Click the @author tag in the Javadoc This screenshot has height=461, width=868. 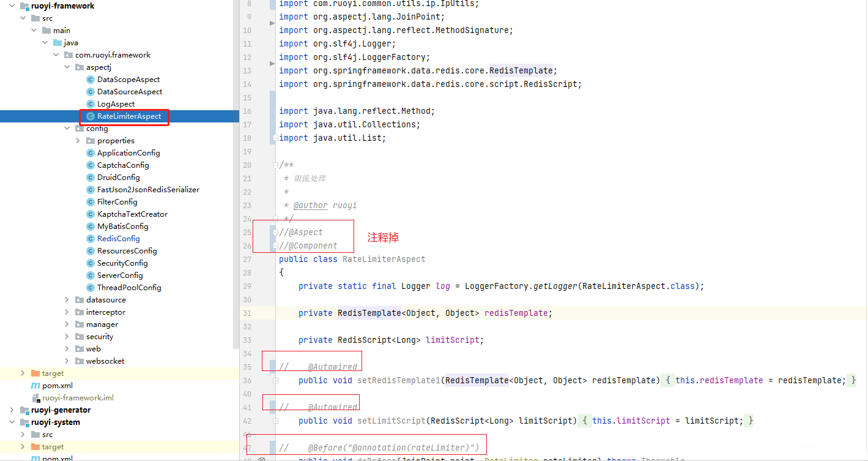[310, 205]
